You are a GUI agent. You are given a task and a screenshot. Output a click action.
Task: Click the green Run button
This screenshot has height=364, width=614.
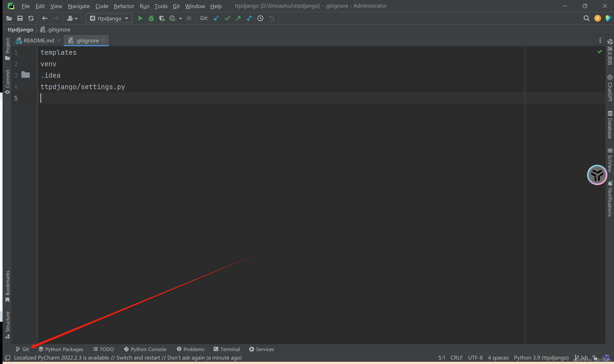(x=140, y=18)
